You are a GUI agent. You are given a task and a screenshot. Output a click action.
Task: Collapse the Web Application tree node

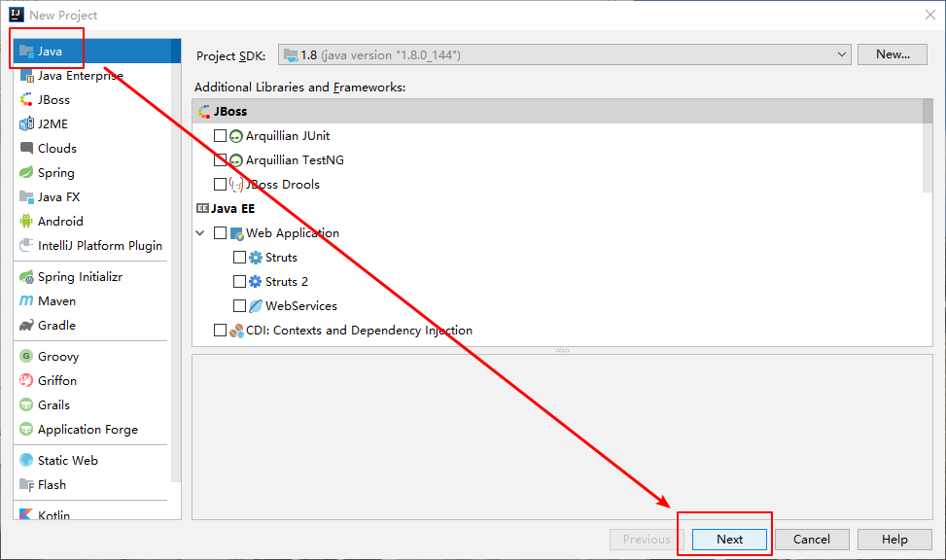pos(200,233)
